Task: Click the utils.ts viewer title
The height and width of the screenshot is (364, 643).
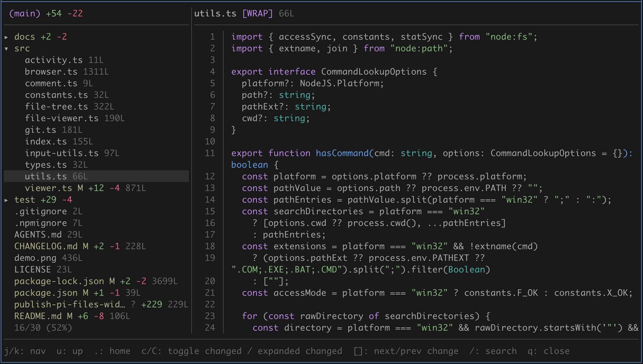Action: (215, 13)
